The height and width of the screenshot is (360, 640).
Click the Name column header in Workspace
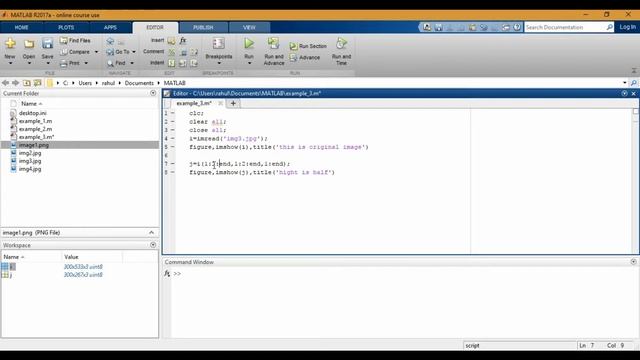tap(31, 257)
